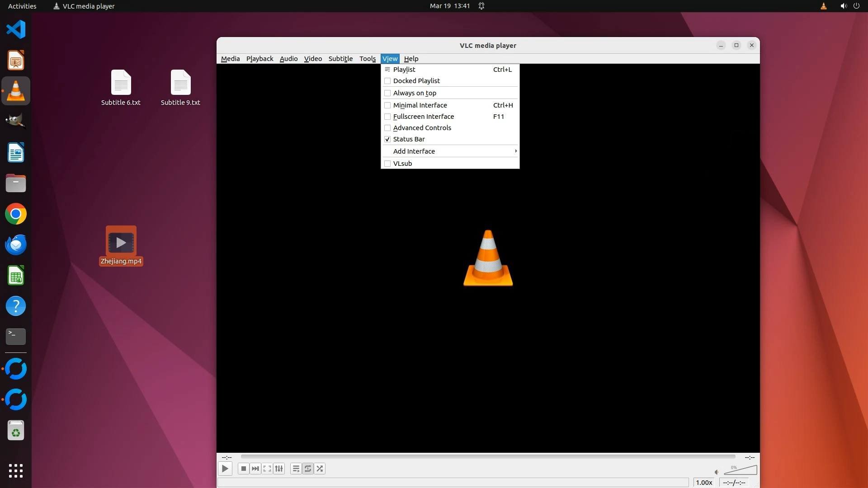Select Playlist from View menu
This screenshot has width=868, height=488.
coord(404,70)
